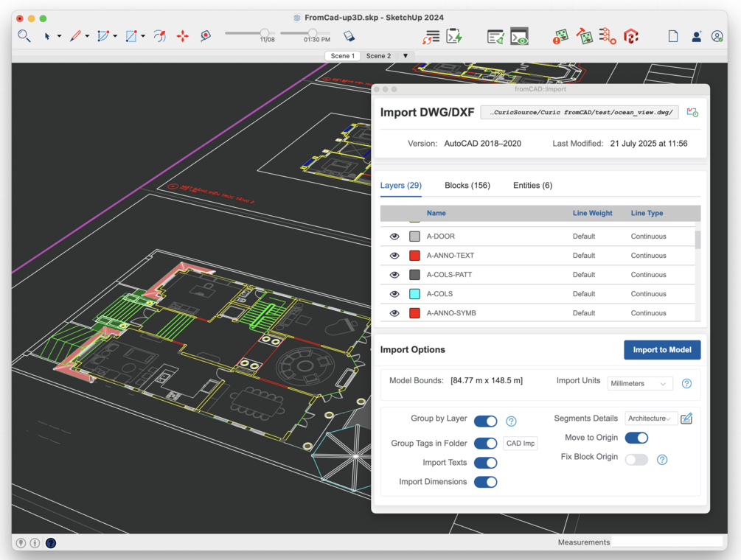This screenshot has height=560, width=741.
Task: Open the Layers (29) tab
Action: 401,186
